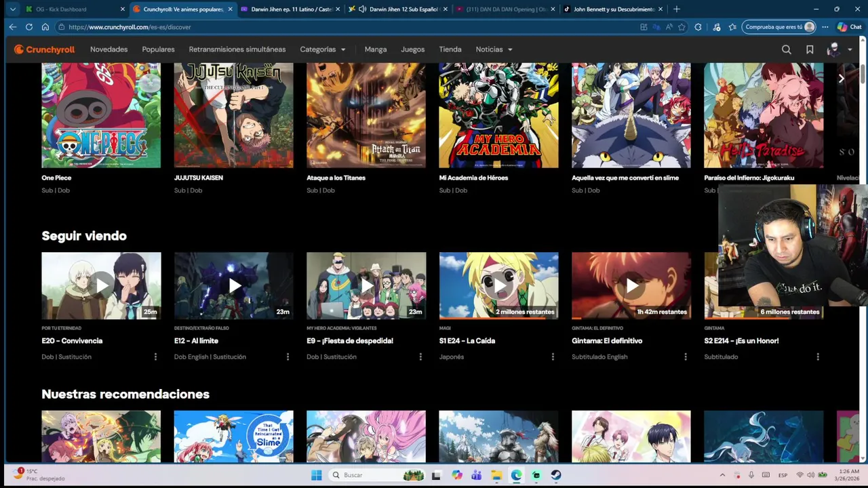Click Aquella vez que me convertí en slime title
Screen dimensions: 868x488
click(x=625, y=178)
